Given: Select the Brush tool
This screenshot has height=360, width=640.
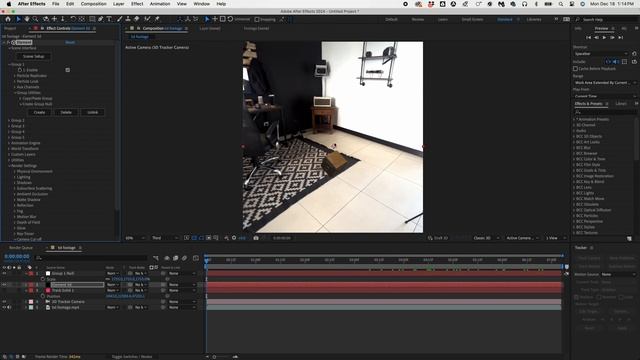Looking at the screenshot, I should [120, 19].
